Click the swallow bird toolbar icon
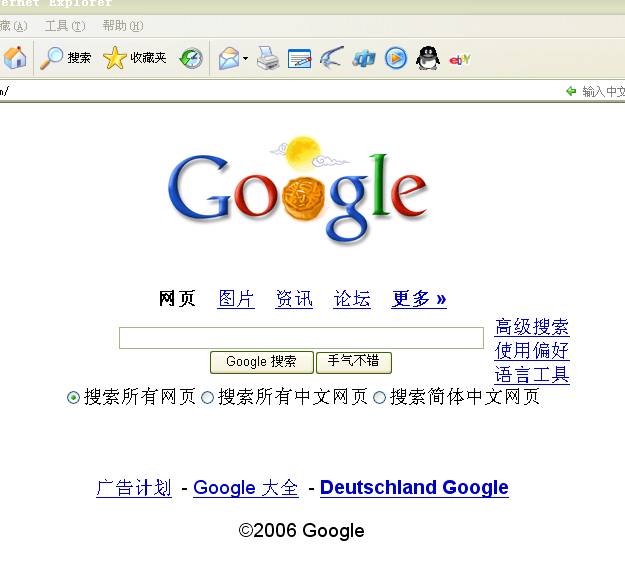This screenshot has width=625, height=579. (x=332, y=58)
